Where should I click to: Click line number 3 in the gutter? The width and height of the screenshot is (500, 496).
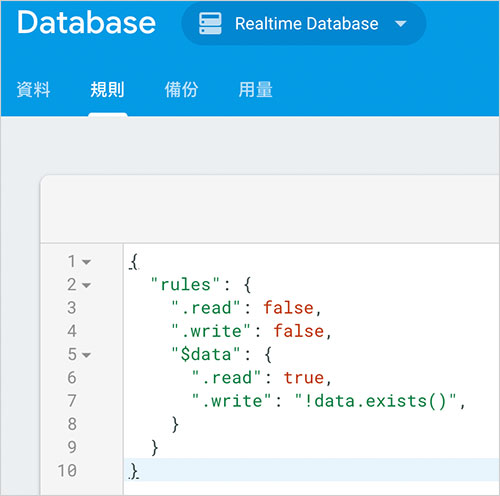coord(72,308)
